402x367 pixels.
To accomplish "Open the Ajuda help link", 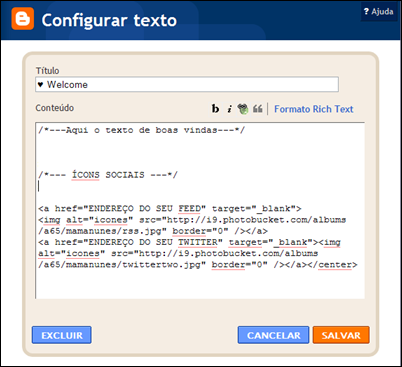I will coord(379,12).
